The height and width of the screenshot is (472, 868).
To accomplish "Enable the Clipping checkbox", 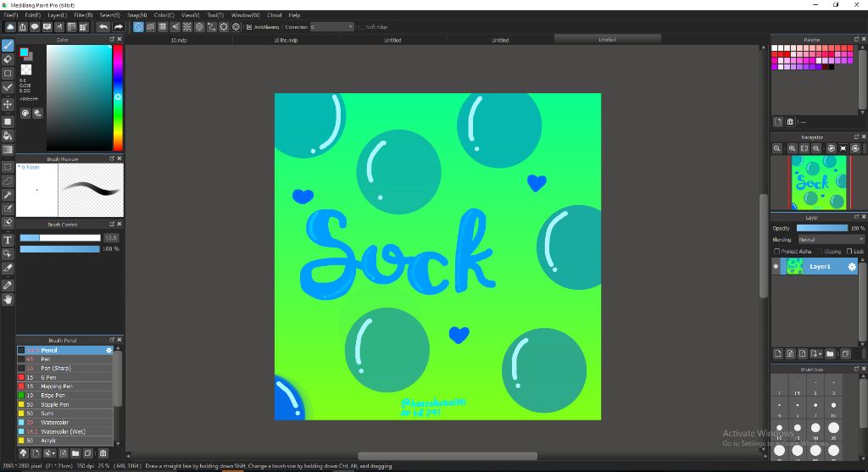I will click(x=820, y=251).
